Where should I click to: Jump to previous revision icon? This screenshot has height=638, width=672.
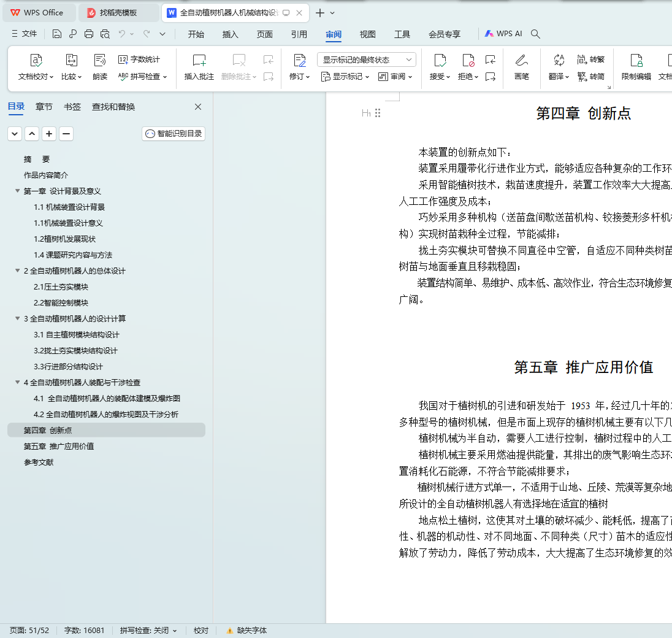pyautogui.click(x=491, y=60)
